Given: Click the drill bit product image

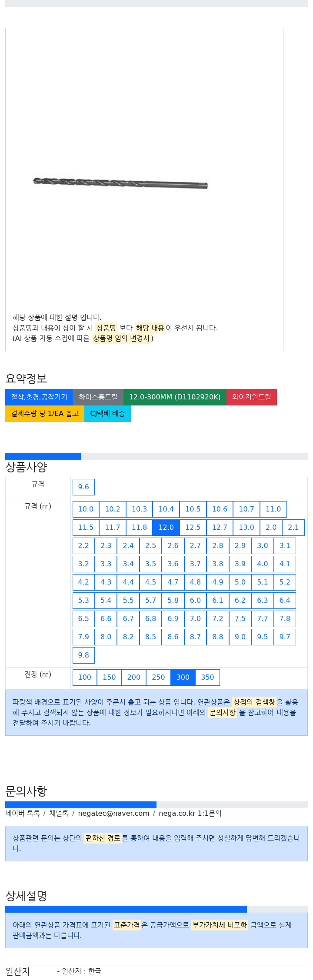Looking at the screenshot, I should pyautogui.click(x=120, y=183).
